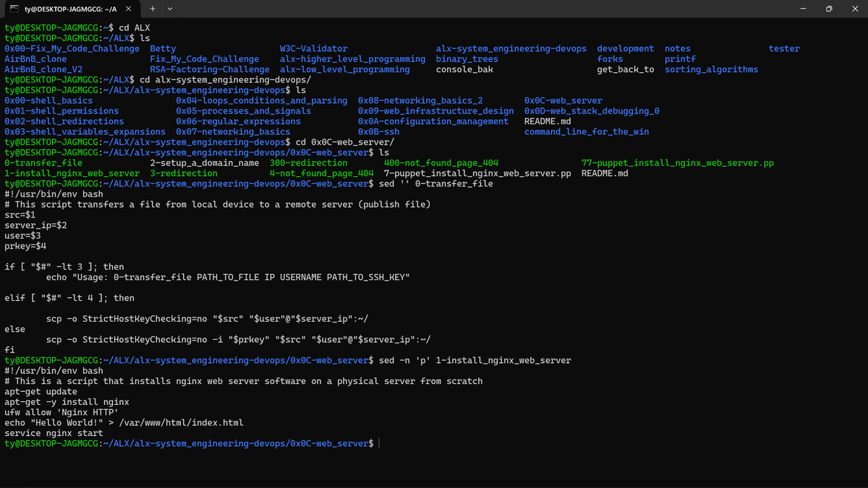
Task: Click the 0x04-loops_conditions_and_parsing directory name
Action: tap(262, 100)
